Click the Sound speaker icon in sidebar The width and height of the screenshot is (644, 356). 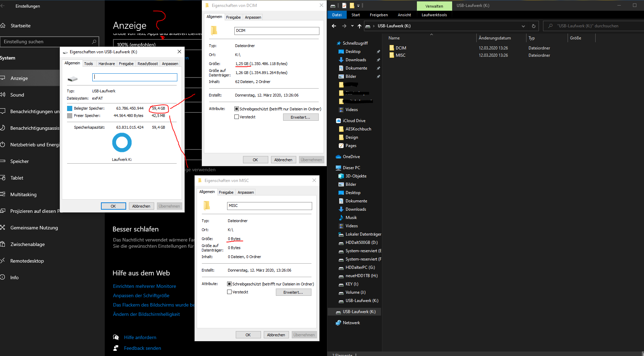click(3, 95)
